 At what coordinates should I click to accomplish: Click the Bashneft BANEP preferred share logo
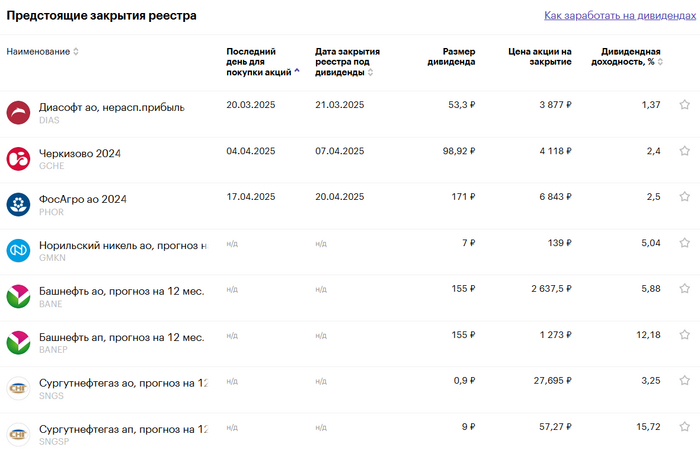point(18,343)
